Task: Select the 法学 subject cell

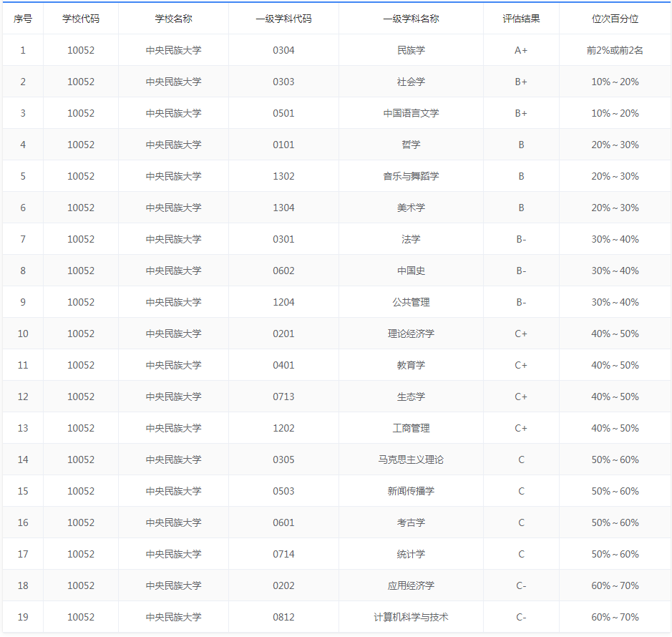Action: tap(411, 239)
